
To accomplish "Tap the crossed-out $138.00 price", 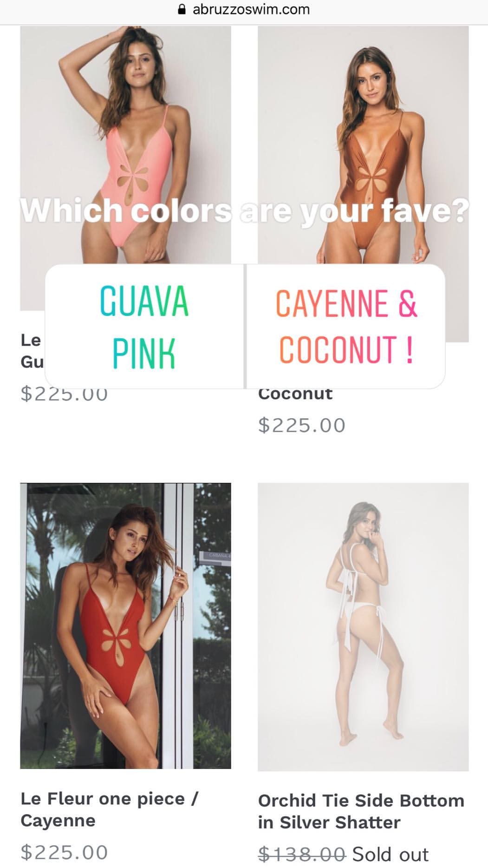I will pos(302,854).
